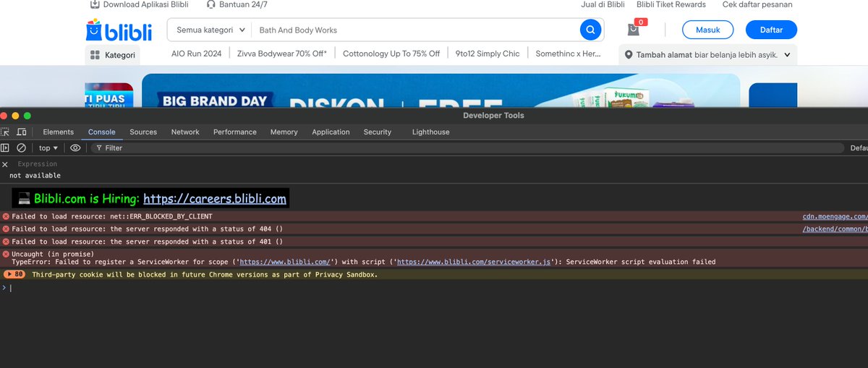The height and width of the screenshot is (368, 868).
Task: Click the live Expression input field
Action: coord(434,164)
